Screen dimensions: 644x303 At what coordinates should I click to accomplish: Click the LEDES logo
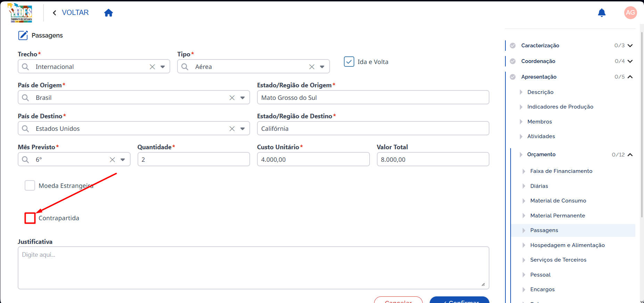tap(21, 13)
